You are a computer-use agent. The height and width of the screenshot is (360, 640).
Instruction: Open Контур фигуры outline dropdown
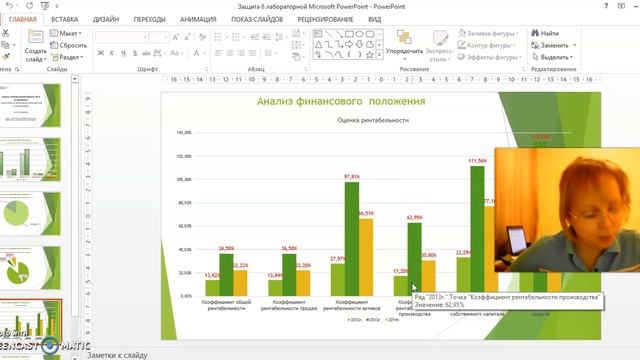click(487, 45)
